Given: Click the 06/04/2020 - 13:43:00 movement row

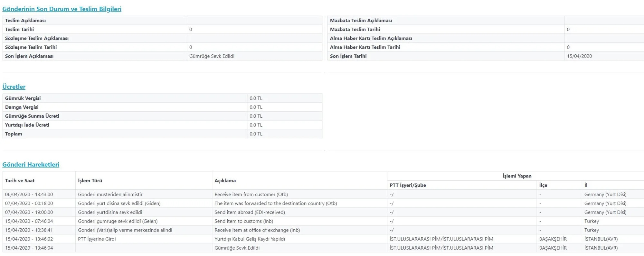Looking at the screenshot, I should pyautogui.click(x=29, y=195).
